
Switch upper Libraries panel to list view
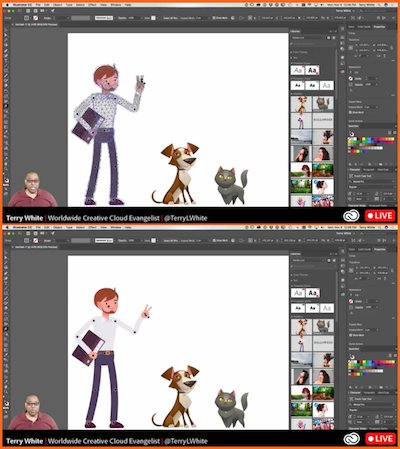(x=334, y=38)
